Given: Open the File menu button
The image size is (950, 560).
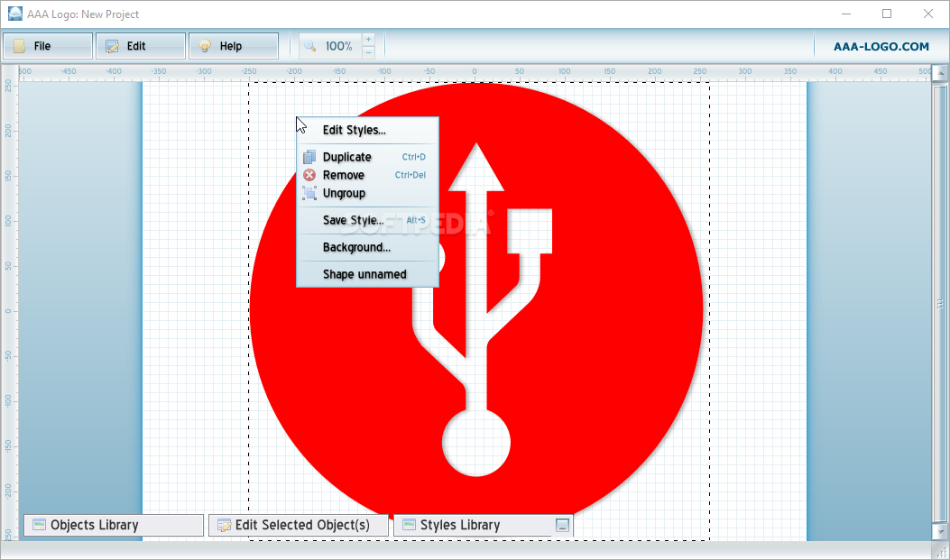Looking at the screenshot, I should pyautogui.click(x=48, y=46).
